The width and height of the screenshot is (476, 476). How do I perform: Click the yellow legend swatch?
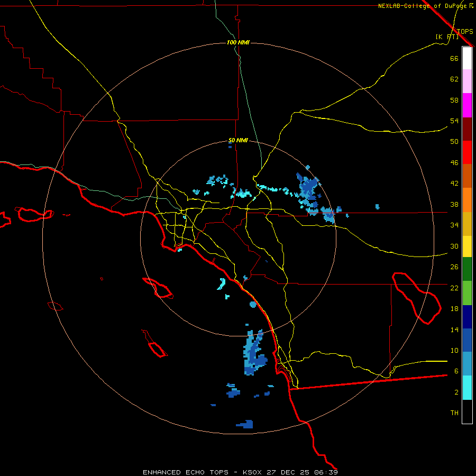pyautogui.click(x=467, y=246)
